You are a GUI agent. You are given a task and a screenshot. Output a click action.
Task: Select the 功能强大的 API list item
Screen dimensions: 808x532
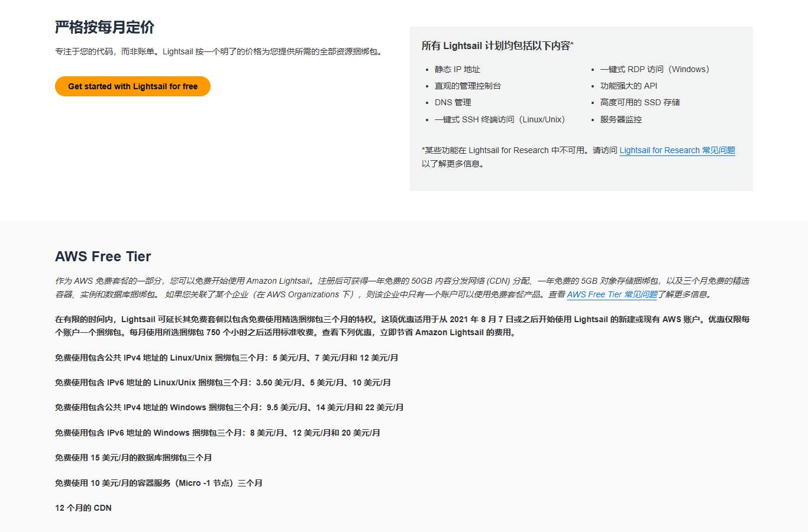[x=629, y=86]
